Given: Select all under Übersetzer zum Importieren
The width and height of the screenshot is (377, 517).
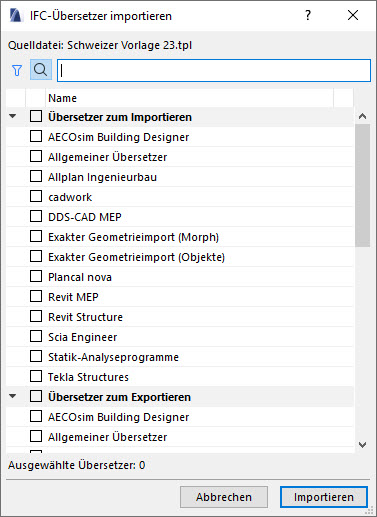Looking at the screenshot, I should tap(36, 116).
